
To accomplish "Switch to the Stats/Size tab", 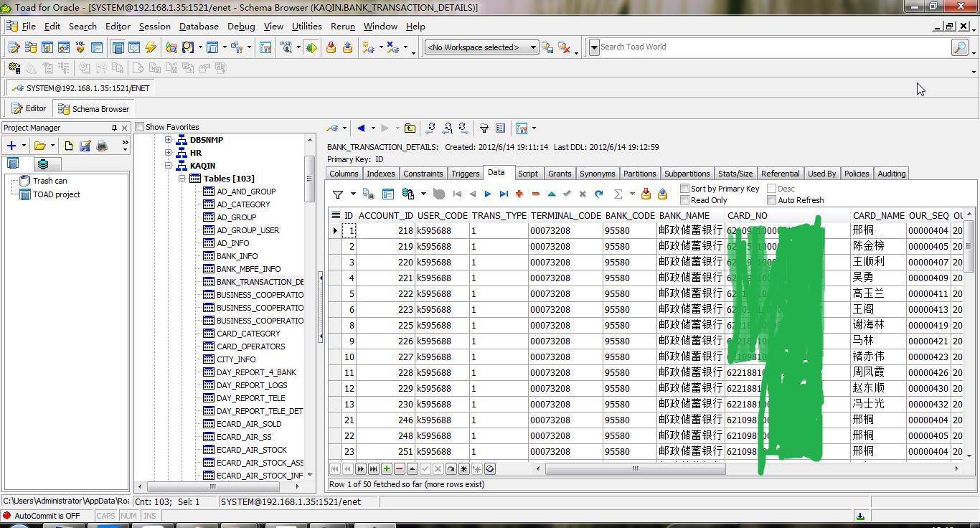I will [x=735, y=174].
